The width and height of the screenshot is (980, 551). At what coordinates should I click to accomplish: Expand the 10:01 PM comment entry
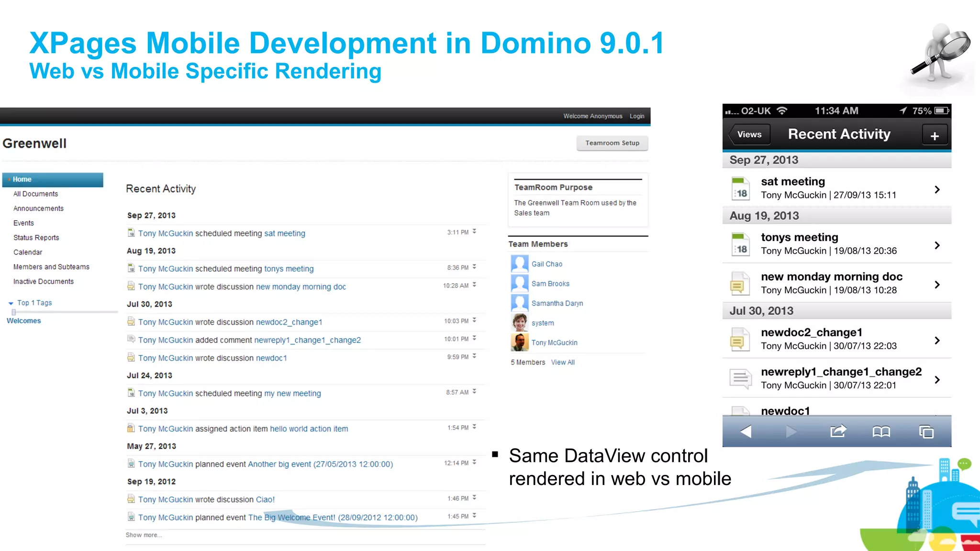[474, 338]
